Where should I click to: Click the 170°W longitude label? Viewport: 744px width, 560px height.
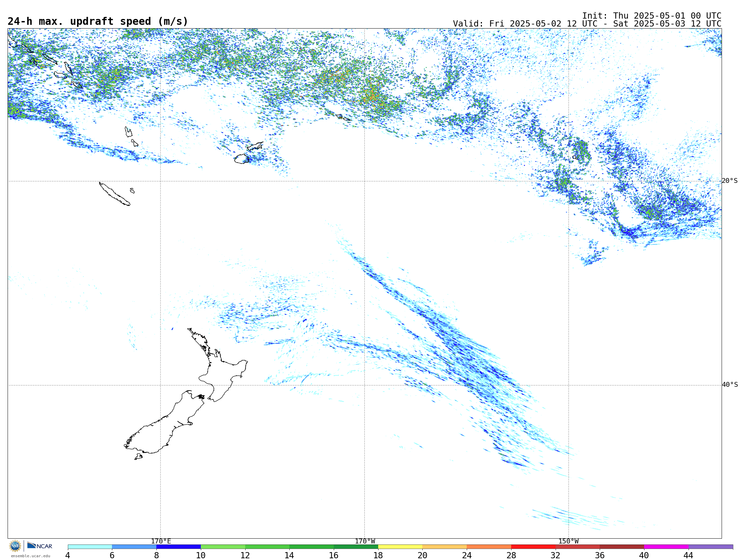(x=365, y=541)
